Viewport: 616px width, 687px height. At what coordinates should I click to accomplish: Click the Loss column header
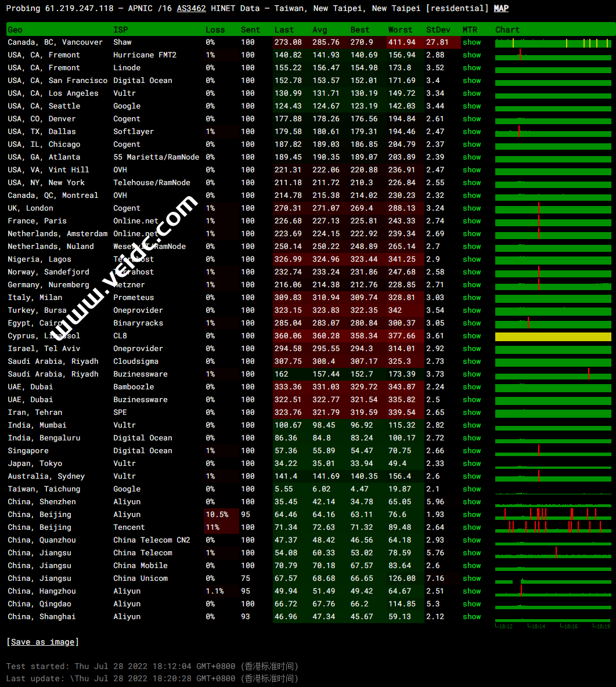point(215,30)
